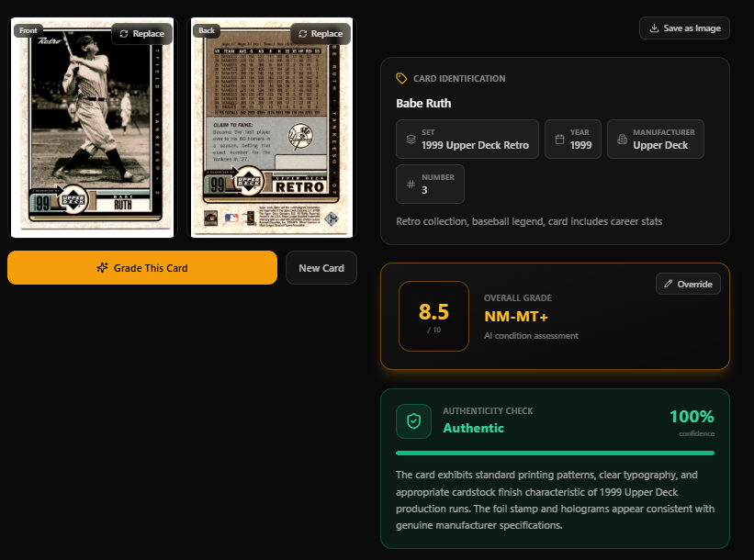Select the Babe Ruth card name

point(423,104)
